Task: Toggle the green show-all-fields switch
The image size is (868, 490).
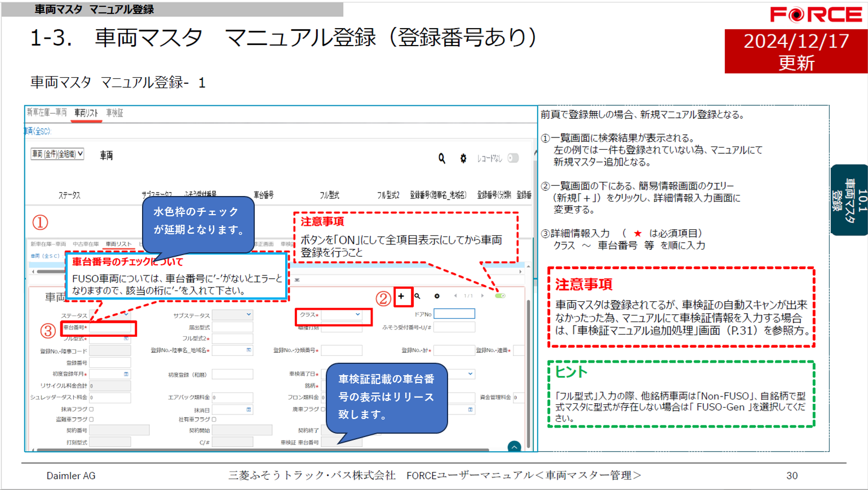Action: pos(500,296)
